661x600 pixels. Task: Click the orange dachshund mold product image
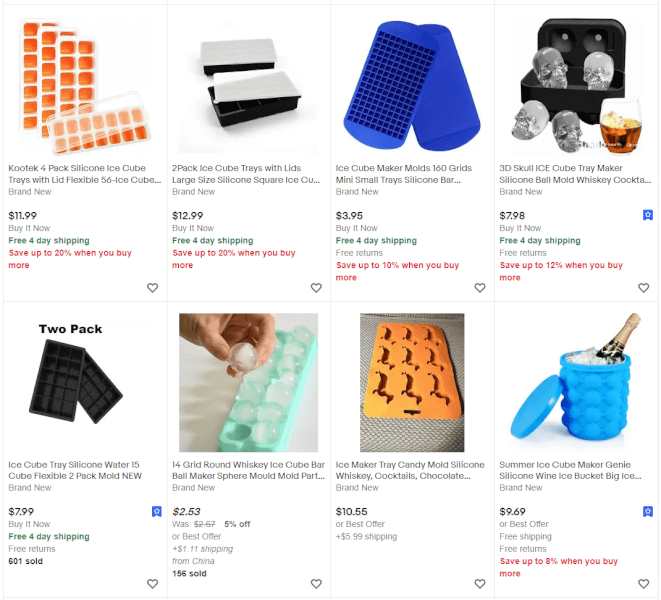pyautogui.click(x=412, y=382)
